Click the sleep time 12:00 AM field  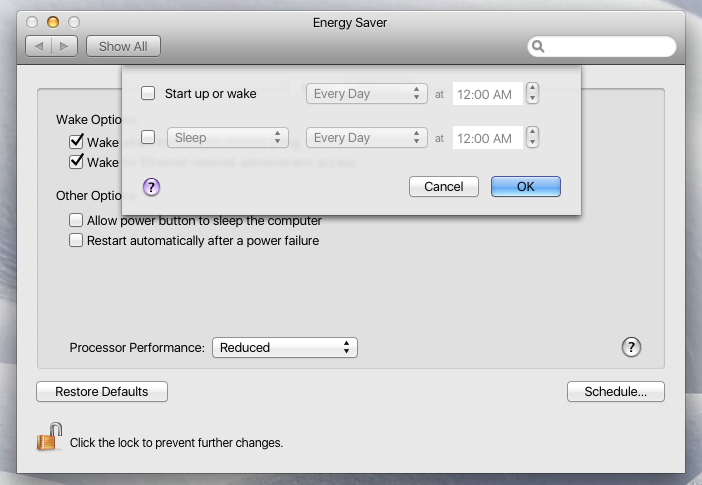click(x=487, y=138)
